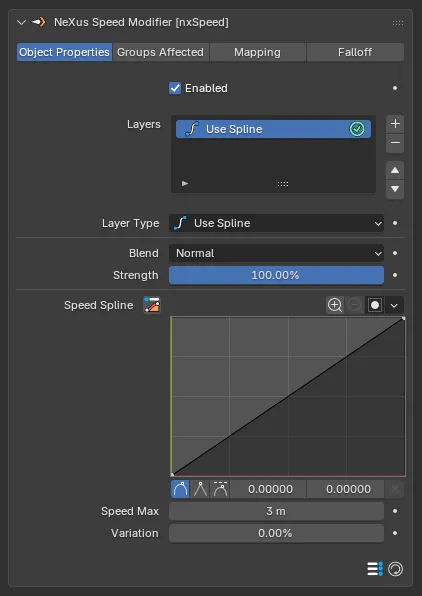This screenshot has height=596, width=422.
Task: Click the layer list resize grip
Action: [282, 184]
